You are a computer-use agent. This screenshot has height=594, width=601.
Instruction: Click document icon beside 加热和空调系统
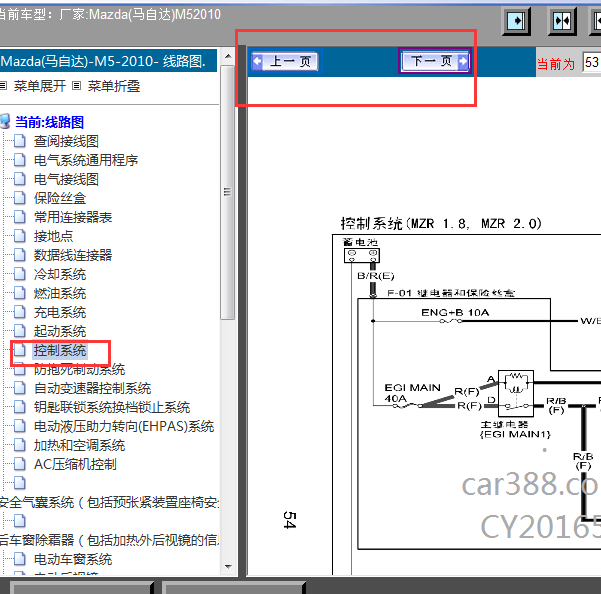pos(20,446)
